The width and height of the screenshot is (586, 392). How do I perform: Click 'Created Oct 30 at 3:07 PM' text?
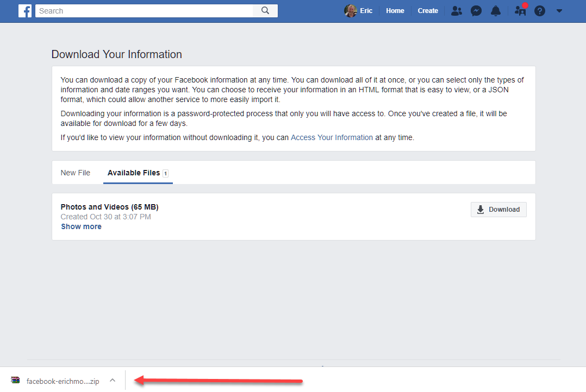click(106, 217)
